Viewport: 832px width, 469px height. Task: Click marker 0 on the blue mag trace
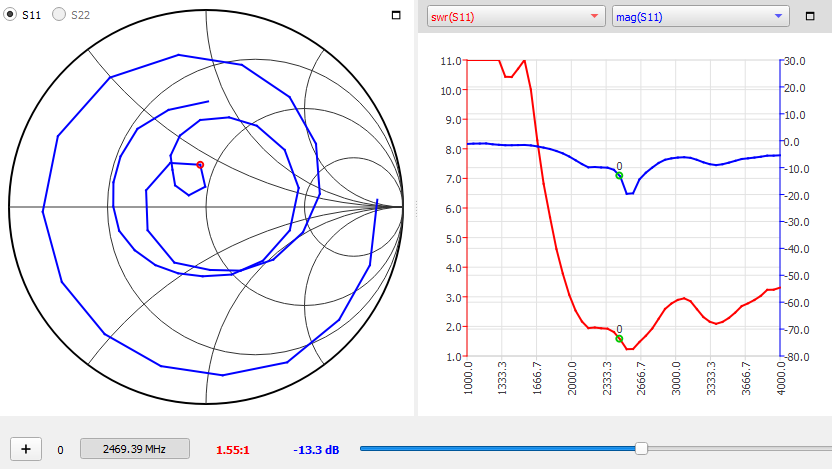(619, 176)
